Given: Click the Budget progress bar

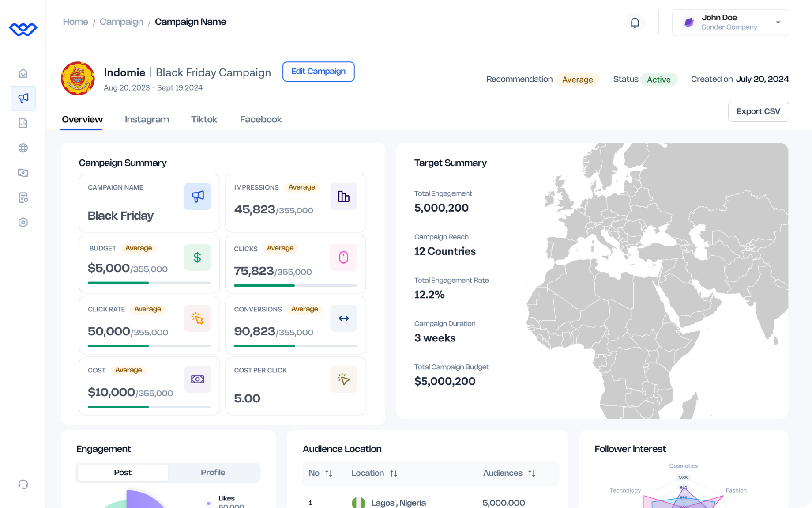Looking at the screenshot, I should tap(149, 283).
